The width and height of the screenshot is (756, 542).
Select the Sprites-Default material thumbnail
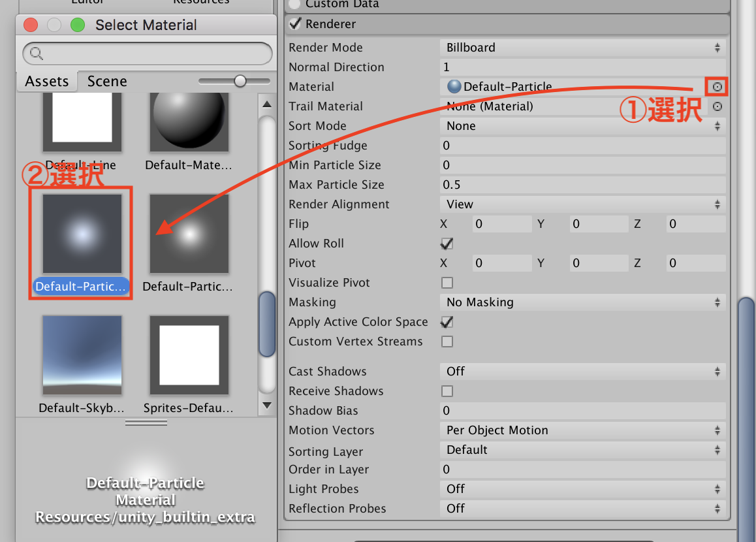189,355
